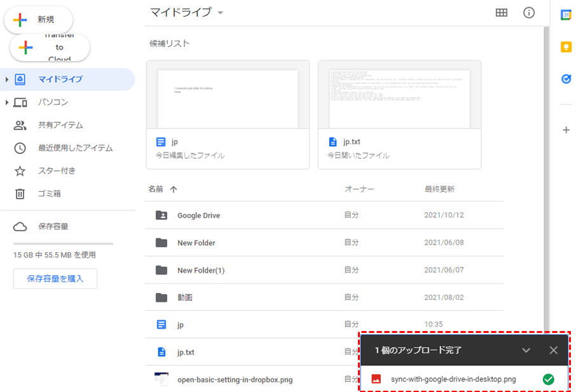576x392 pixels.
Task: Sort by 名前 column header
Action: coord(156,189)
